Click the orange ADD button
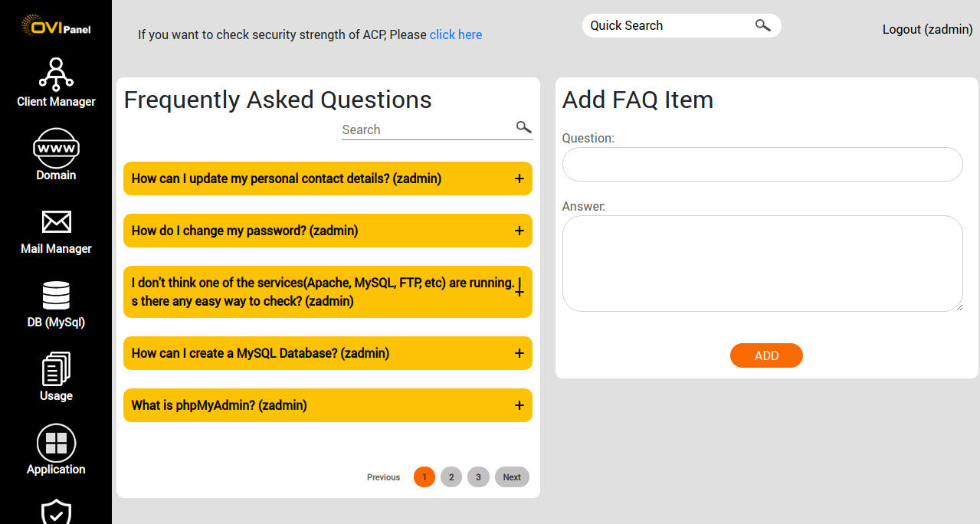The image size is (980, 524). click(x=766, y=355)
